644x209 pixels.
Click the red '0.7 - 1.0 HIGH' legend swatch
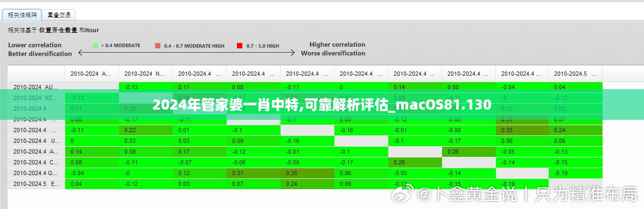(x=240, y=46)
